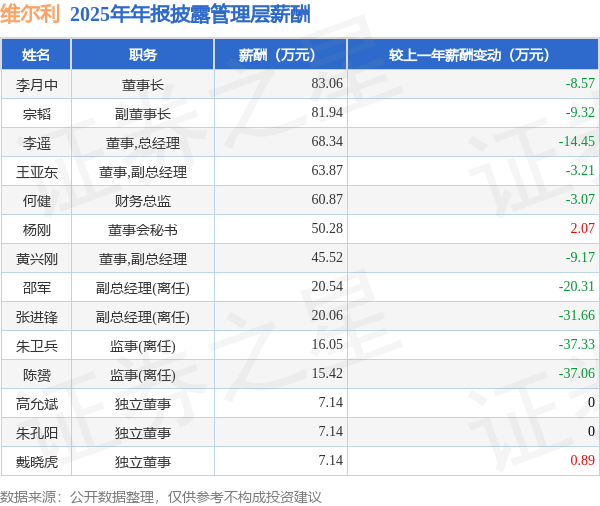Select the name cell 黄兴刚
The width and height of the screenshot is (600, 506).
click(x=37, y=259)
